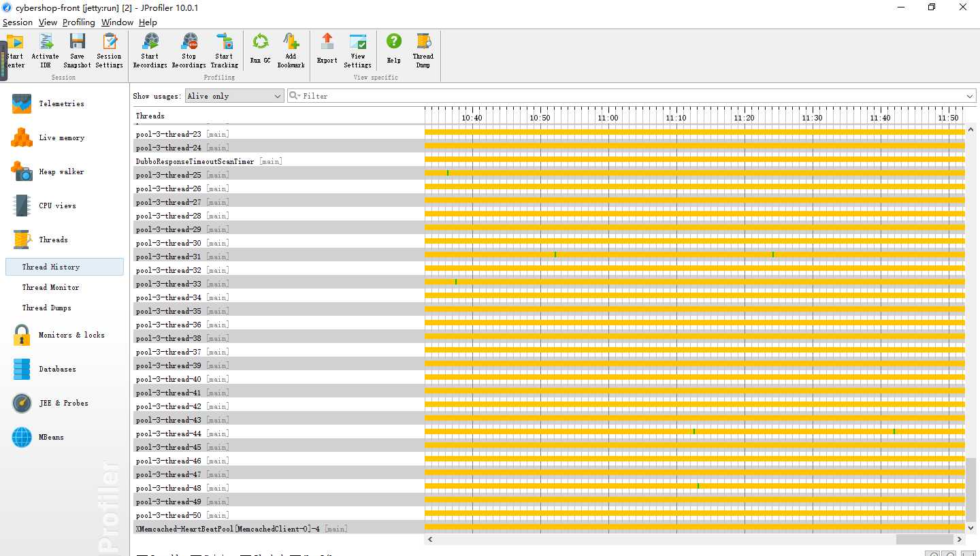
Task: Select the pool-3-thread-38 row
Action: [x=549, y=338]
